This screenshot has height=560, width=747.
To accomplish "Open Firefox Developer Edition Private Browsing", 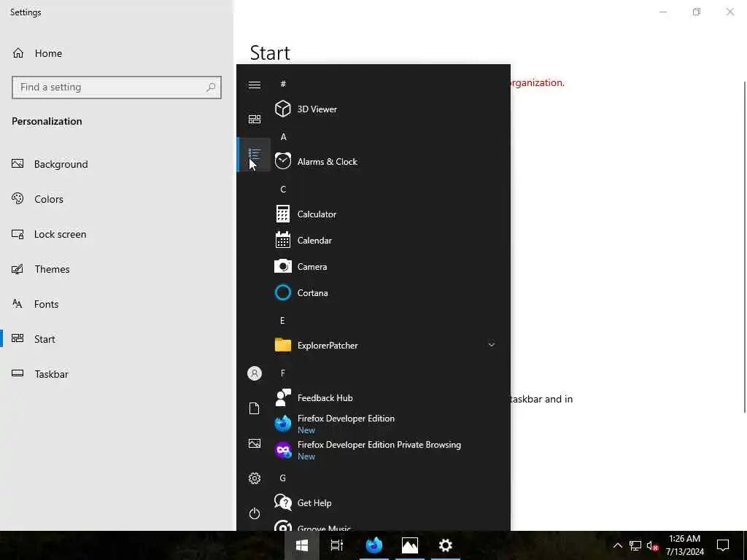I will coord(387,450).
